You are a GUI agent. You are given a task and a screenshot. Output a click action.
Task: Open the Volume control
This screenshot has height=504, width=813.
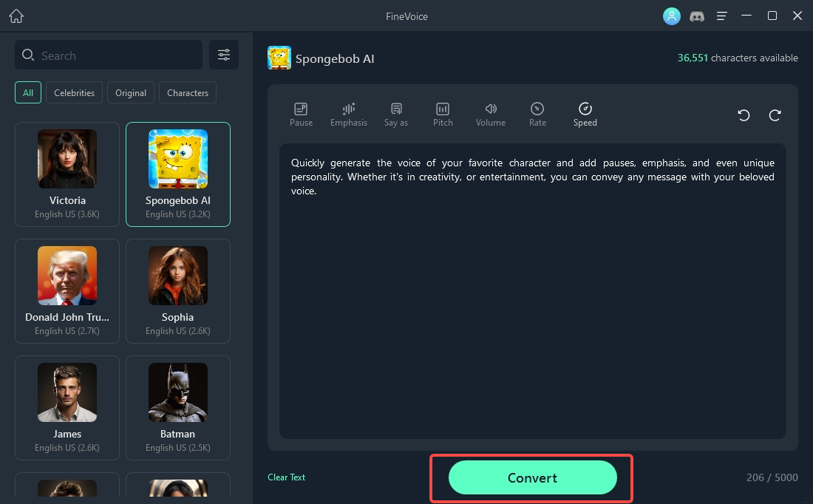[491, 115]
